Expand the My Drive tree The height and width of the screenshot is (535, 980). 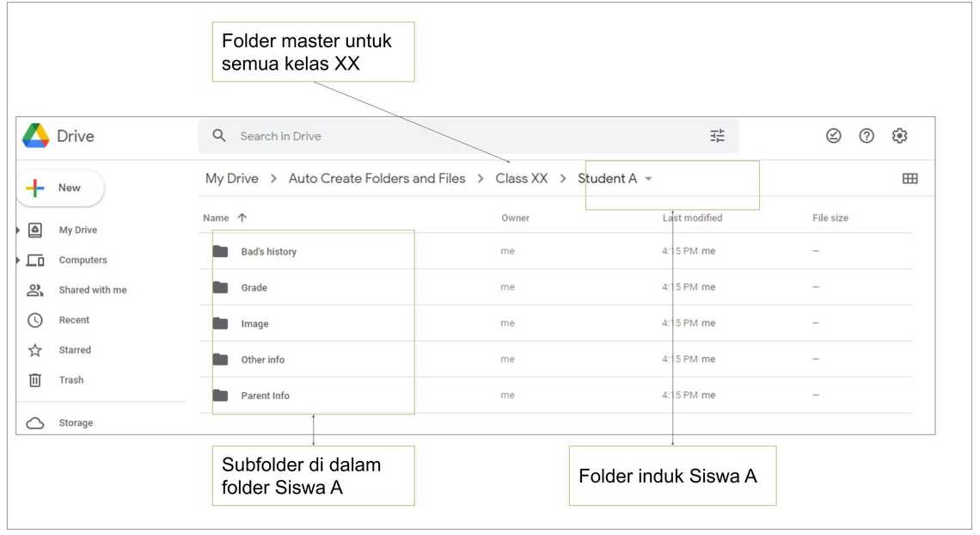pyautogui.click(x=18, y=231)
